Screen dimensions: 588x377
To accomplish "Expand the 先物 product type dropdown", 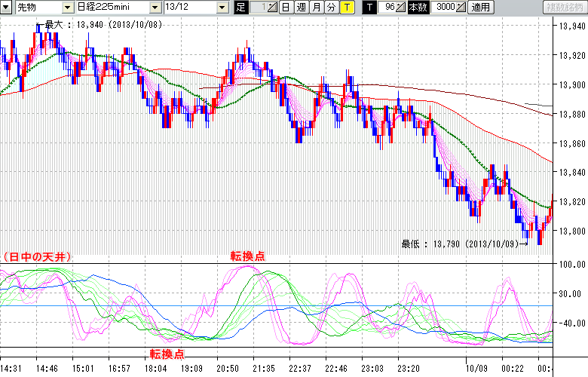I will point(68,8).
